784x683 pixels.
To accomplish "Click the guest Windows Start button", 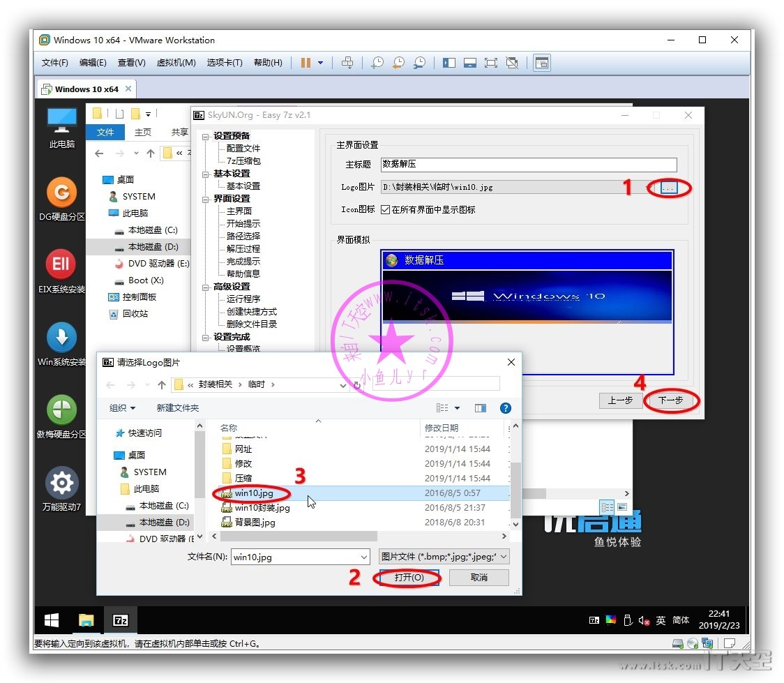I will point(52,620).
